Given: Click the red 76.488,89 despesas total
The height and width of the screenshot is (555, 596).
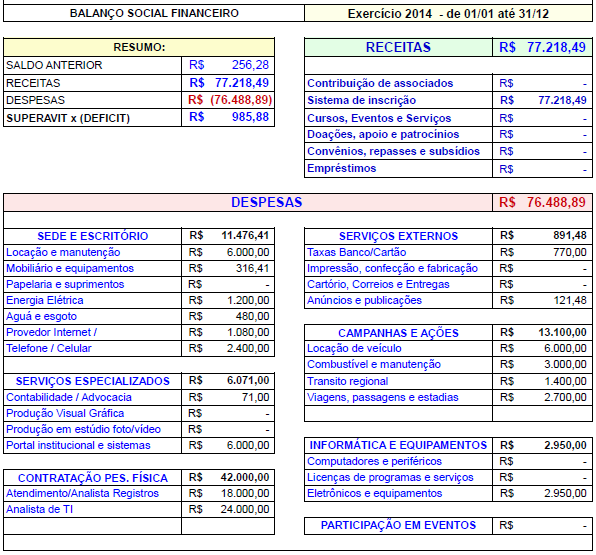Looking at the screenshot, I should click(556, 202).
